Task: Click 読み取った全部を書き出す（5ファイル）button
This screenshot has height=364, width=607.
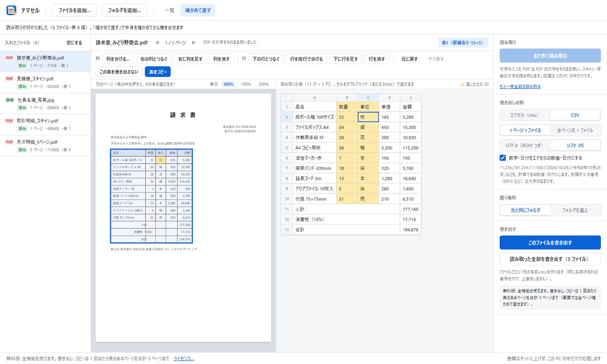Action: tap(550, 259)
